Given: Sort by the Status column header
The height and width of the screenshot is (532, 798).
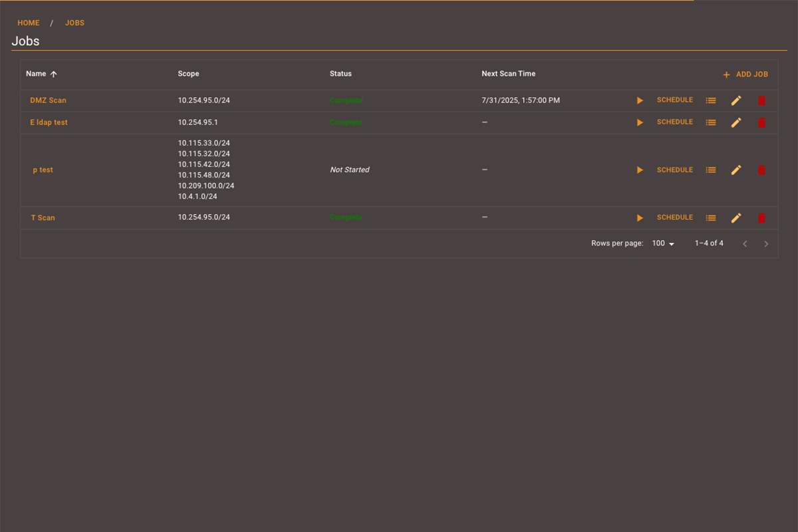Looking at the screenshot, I should pos(340,74).
